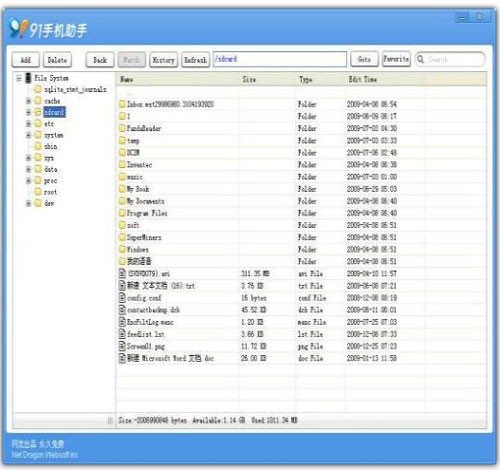Expand the dev node in the tree
This screenshot has height=470, width=500.
[x=29, y=203]
